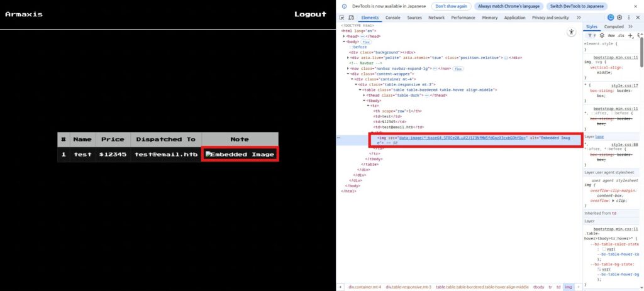Screen dimensions: 644x291
Task: Toggle the .cls element classes button
Action: coord(620,36)
